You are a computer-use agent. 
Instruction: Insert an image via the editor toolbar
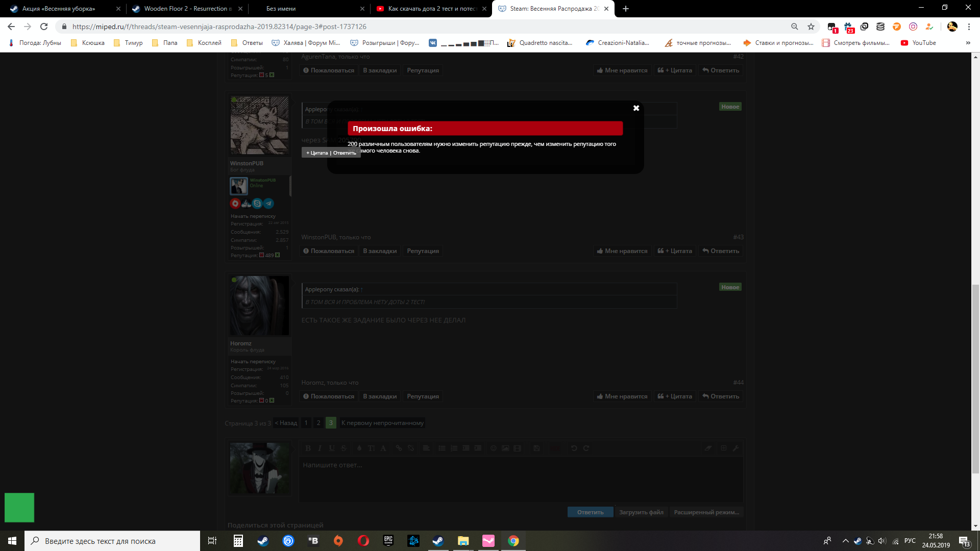click(x=505, y=448)
